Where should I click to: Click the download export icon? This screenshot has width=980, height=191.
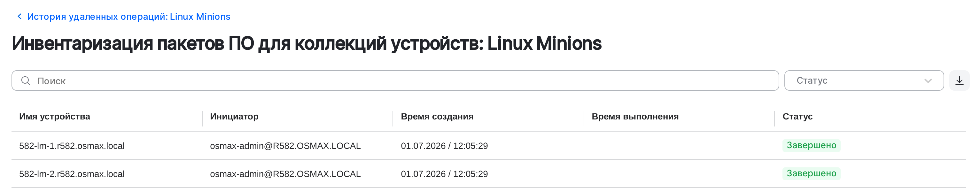click(x=959, y=81)
